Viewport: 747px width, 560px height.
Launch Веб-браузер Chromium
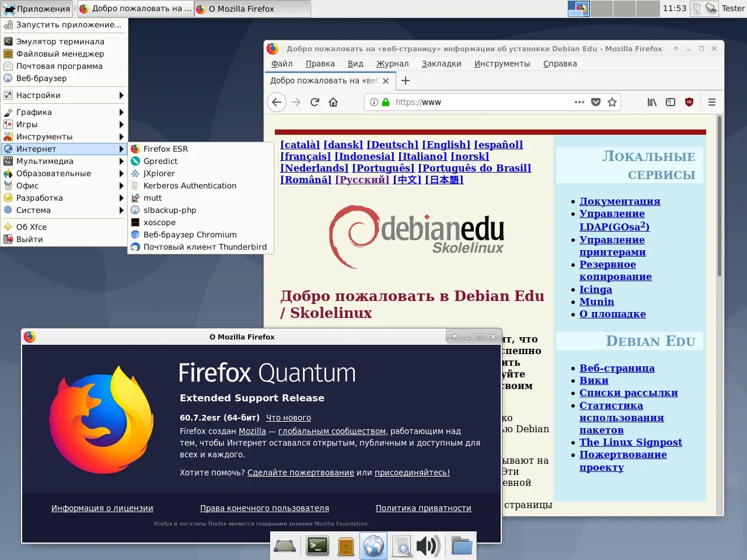tap(201, 235)
